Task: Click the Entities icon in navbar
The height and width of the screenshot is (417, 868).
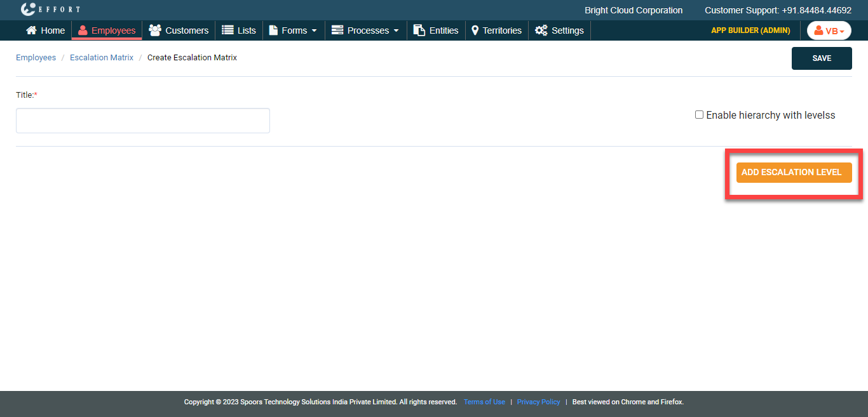Action: (x=419, y=30)
